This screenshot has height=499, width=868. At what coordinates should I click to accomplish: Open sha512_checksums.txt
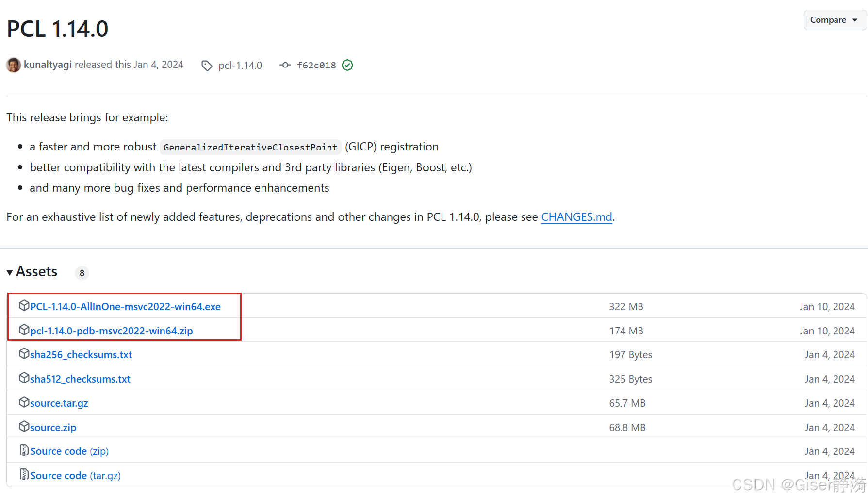coord(80,379)
